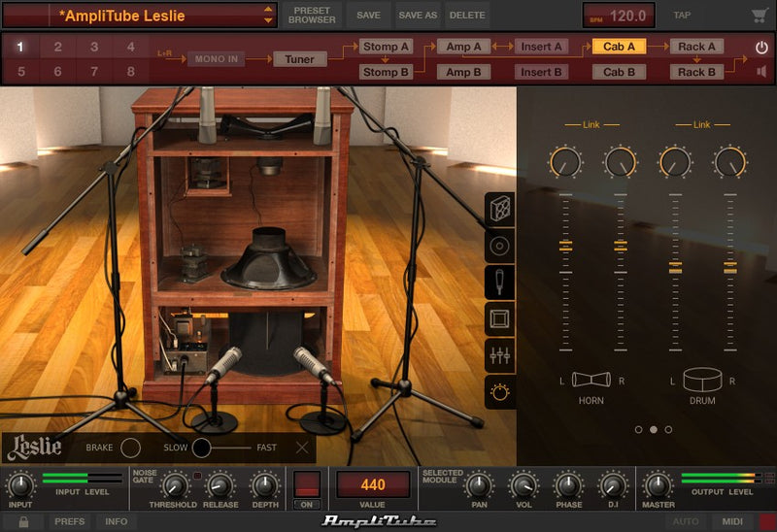The width and height of the screenshot is (777, 532).
Task: Click the TAP tempo button
Action: [x=682, y=16]
